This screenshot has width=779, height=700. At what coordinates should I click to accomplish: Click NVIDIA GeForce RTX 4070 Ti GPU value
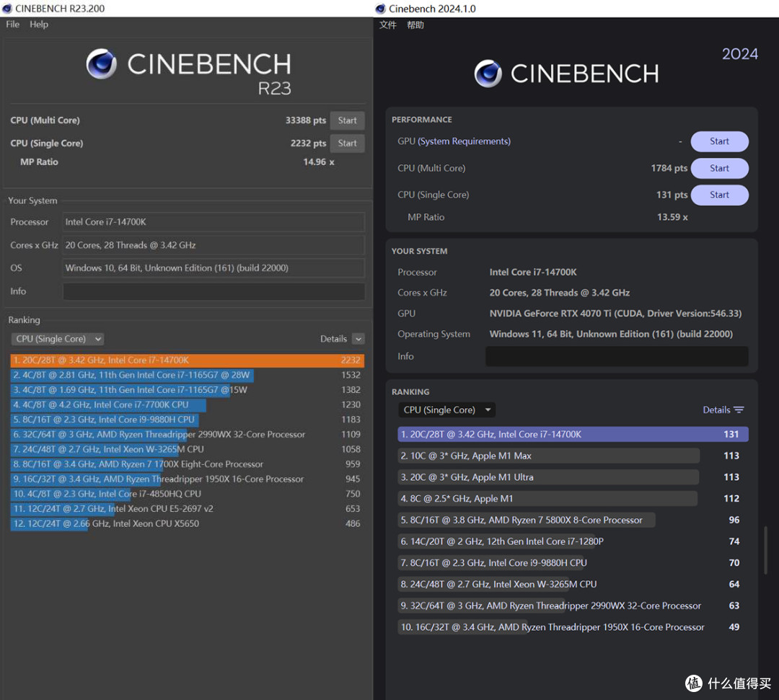[615, 314]
